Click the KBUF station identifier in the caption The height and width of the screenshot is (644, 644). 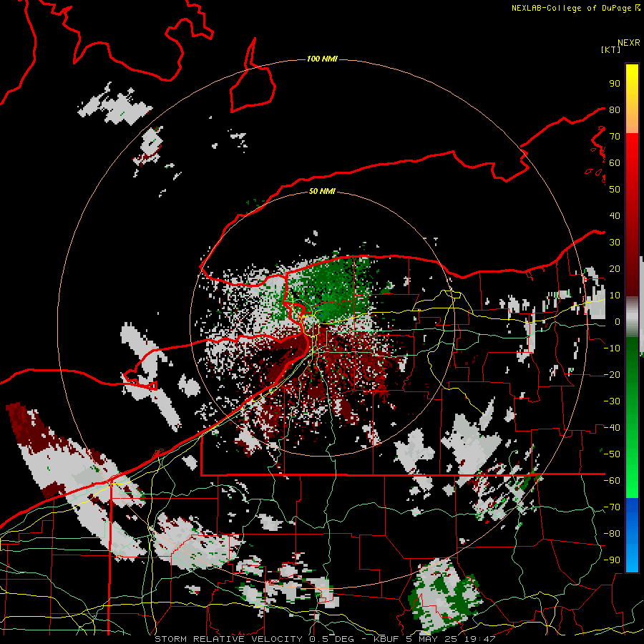(386, 639)
